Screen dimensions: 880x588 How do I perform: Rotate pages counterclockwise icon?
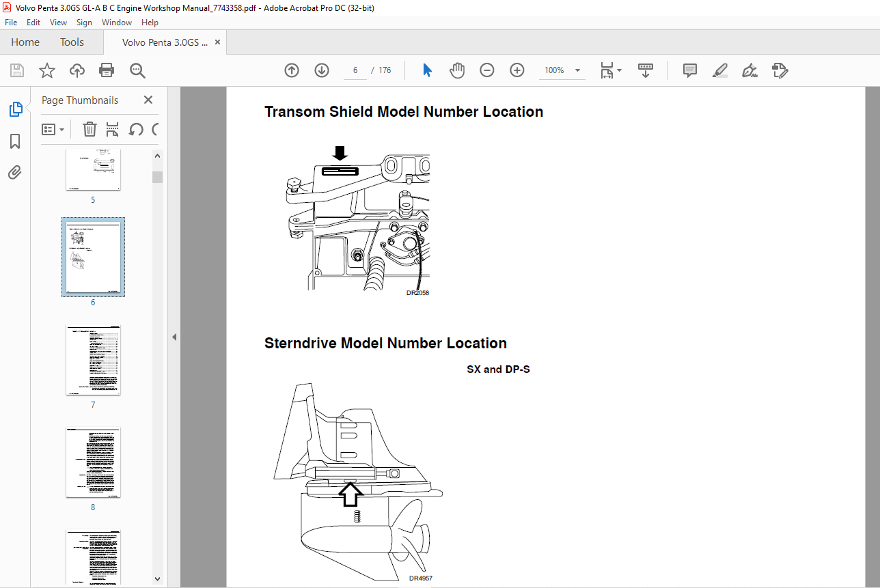[136, 129]
